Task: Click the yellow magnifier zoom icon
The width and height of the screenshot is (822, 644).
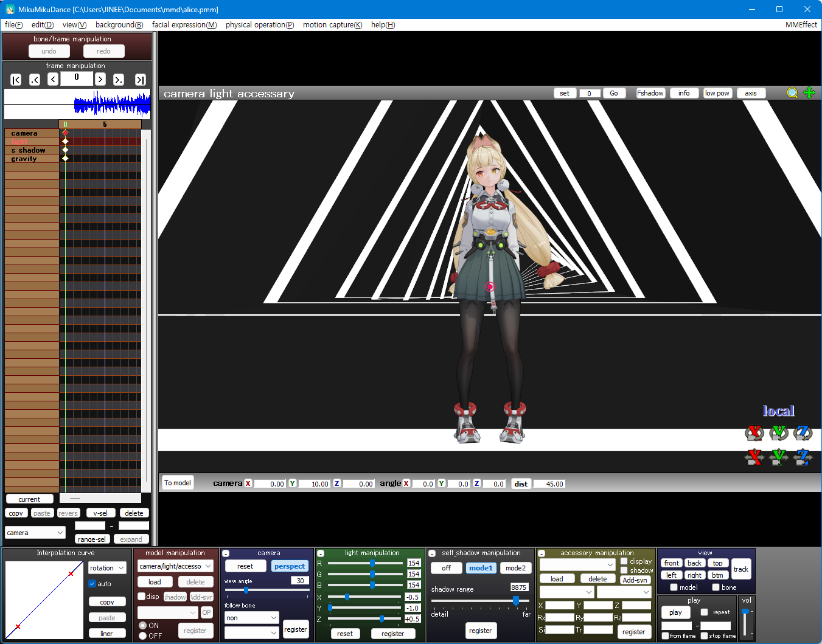Action: pyautogui.click(x=792, y=92)
